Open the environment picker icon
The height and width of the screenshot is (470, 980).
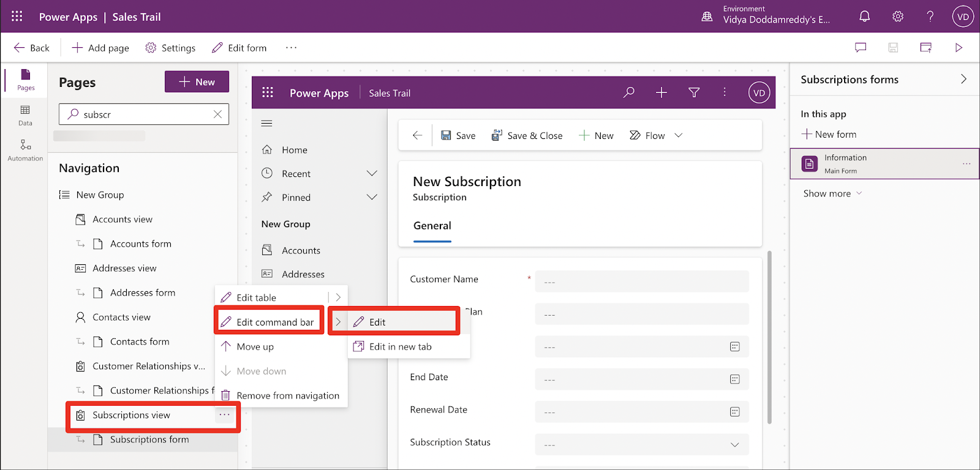pos(707,17)
